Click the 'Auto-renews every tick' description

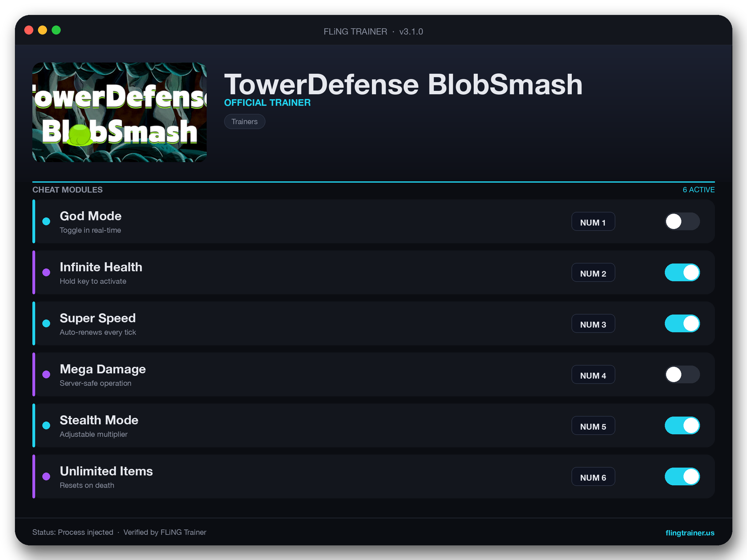[98, 332]
